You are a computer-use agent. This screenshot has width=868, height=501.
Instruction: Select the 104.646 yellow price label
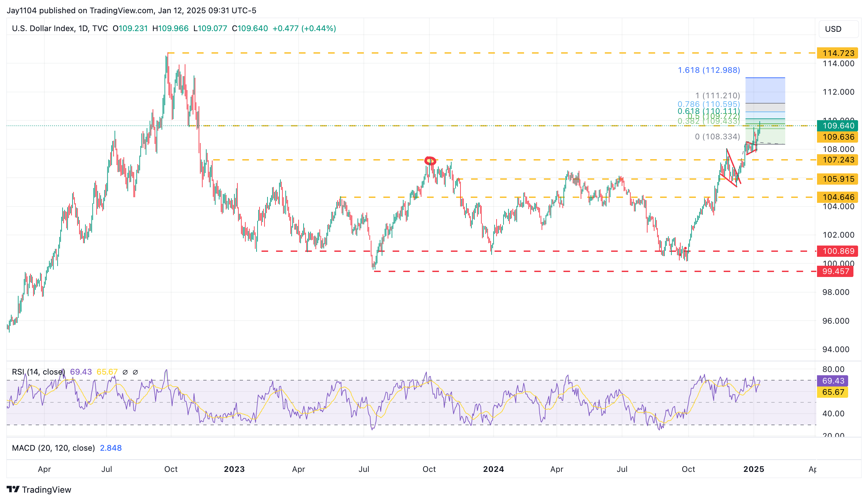837,197
